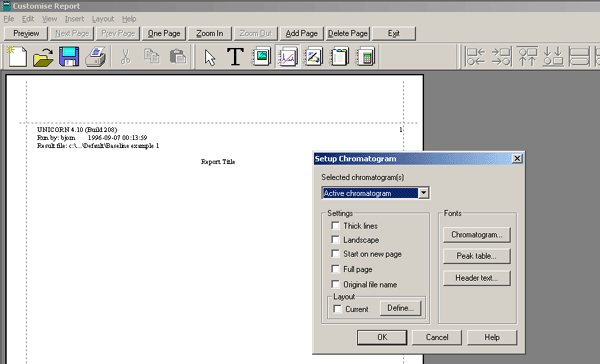Click the Run by header line
This screenshot has width=600, height=364.
tap(92, 138)
